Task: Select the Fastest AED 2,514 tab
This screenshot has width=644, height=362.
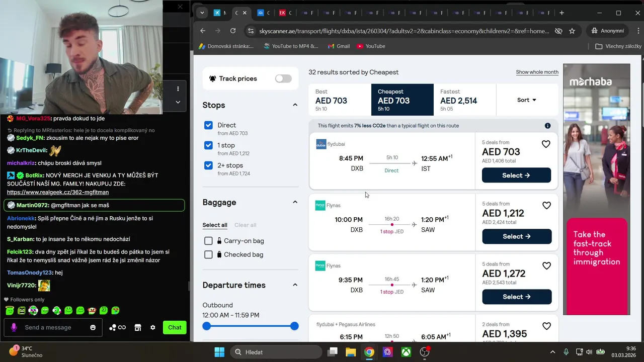Action: [x=465, y=100]
